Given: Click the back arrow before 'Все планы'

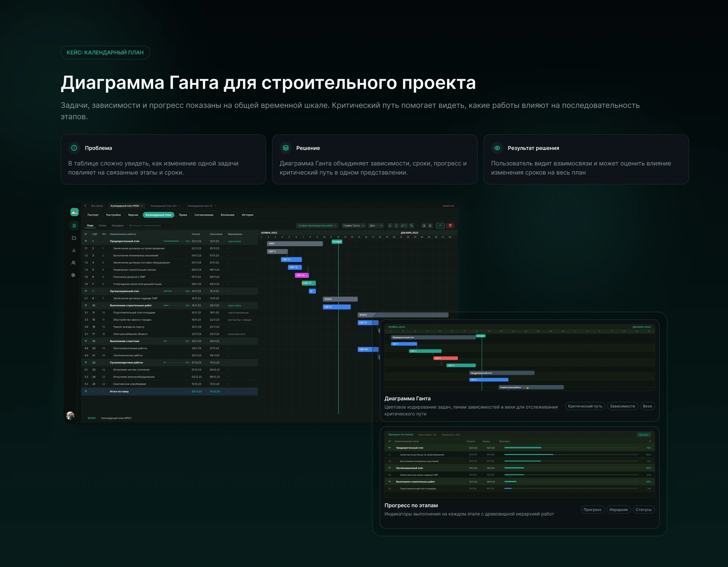Looking at the screenshot, I should [85, 206].
